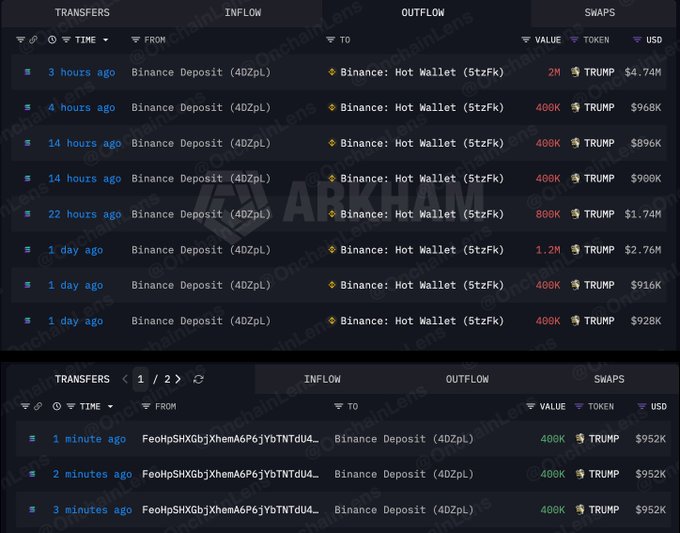Screen dimensions: 680x533
Task: Go to previous page in bottom transfers pager
Action: (125, 379)
